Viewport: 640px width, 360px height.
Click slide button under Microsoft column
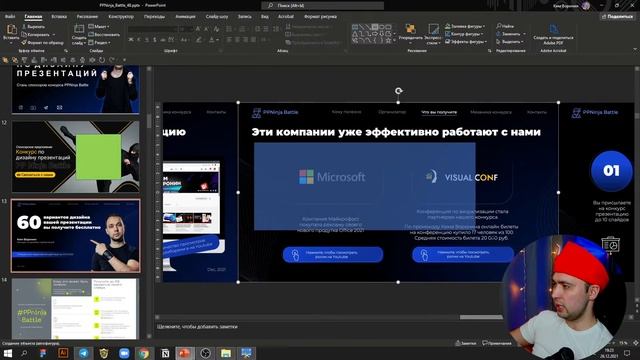[x=333, y=255]
